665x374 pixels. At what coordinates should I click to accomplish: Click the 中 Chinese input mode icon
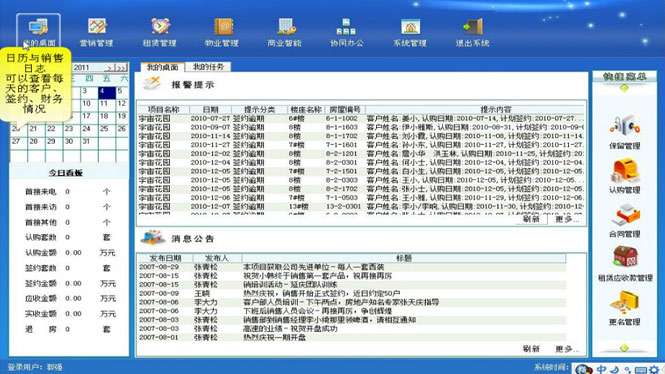click(601, 369)
